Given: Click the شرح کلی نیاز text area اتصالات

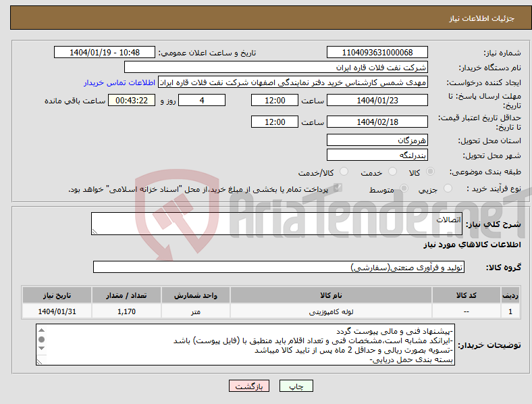Looking at the screenshot, I should 277,224.
